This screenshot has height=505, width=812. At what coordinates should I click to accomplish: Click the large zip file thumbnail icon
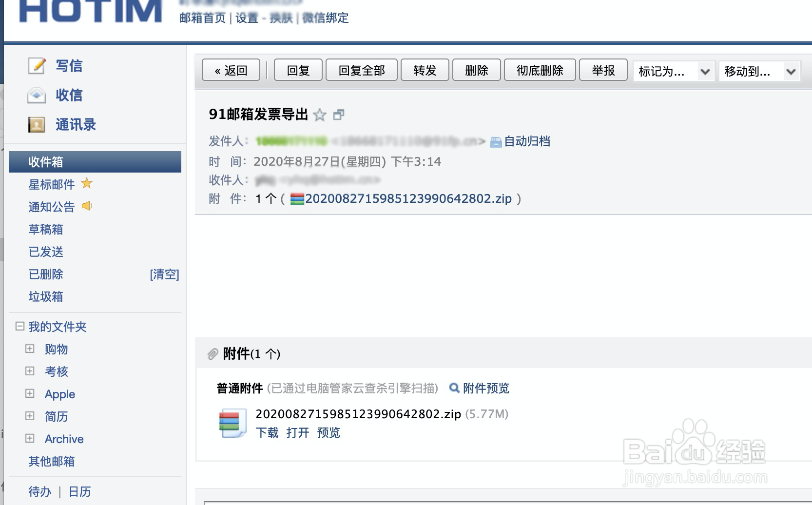pyautogui.click(x=232, y=423)
